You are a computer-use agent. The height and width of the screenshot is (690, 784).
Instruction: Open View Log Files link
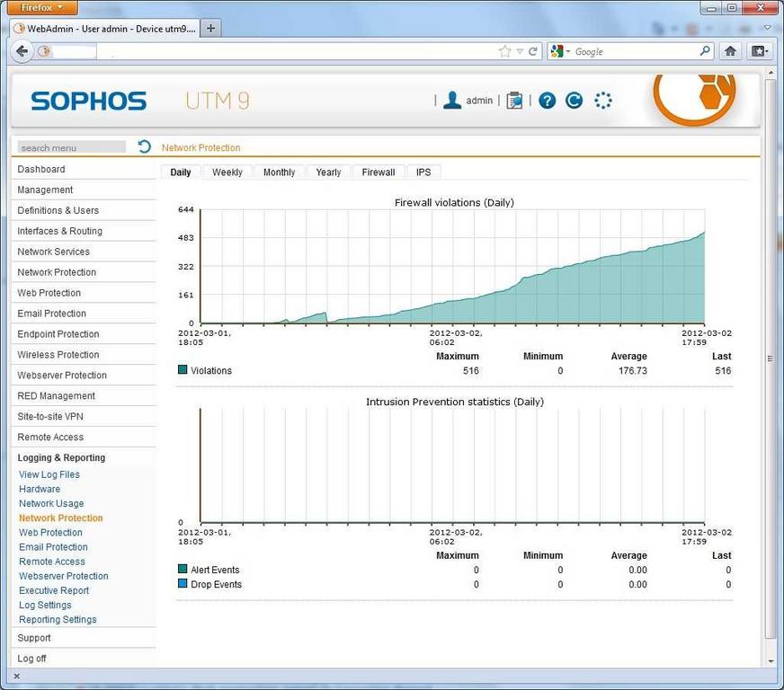49,474
